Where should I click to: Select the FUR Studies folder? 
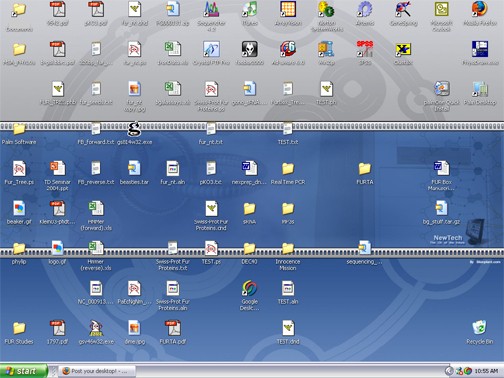19,328
